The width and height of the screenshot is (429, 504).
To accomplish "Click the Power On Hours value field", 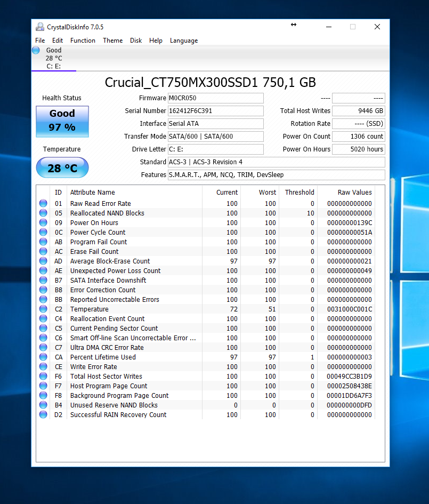I will pos(358,149).
